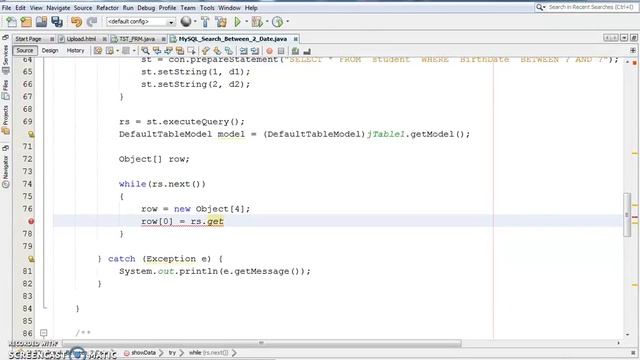The height and width of the screenshot is (360, 640).
Task: Click the Find Next Occurrence icon
Action: 168,51
